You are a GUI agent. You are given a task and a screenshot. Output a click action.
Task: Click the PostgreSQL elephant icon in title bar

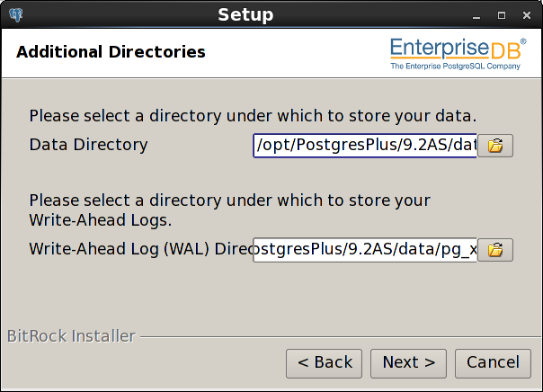coord(16,15)
